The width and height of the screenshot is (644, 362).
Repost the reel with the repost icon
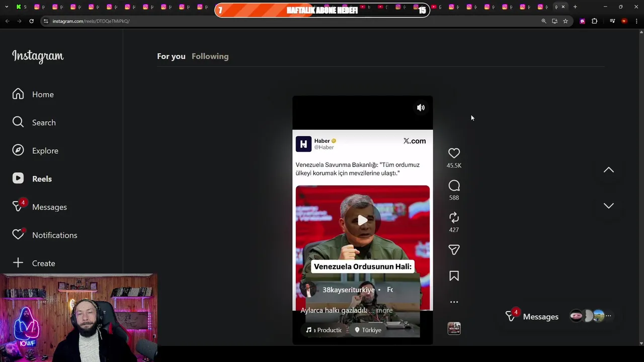click(x=454, y=218)
